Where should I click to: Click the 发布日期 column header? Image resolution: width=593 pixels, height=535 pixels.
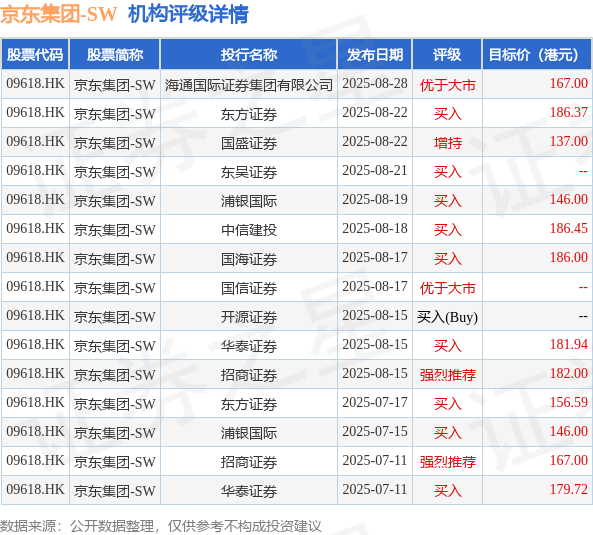(x=375, y=54)
